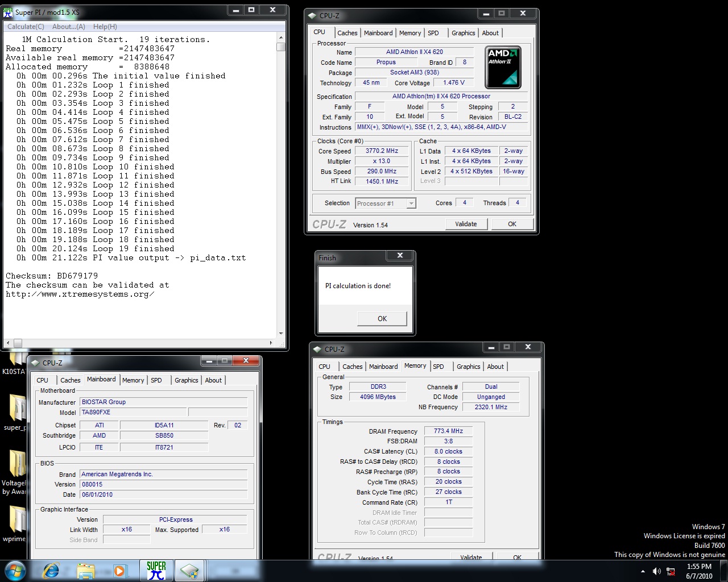Click the Southbridge value SB850

pyautogui.click(x=164, y=436)
